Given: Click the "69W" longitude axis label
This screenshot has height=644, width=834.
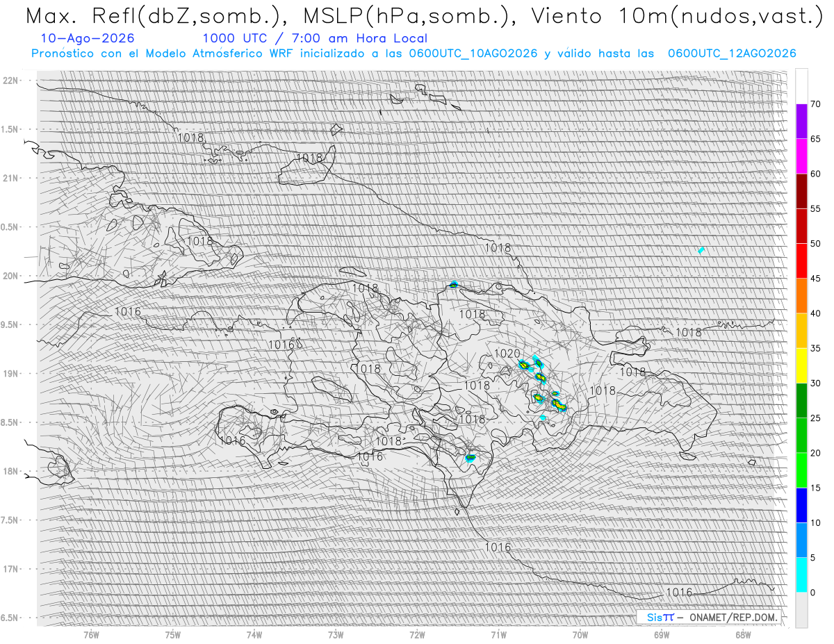Looking at the screenshot, I should (662, 635).
